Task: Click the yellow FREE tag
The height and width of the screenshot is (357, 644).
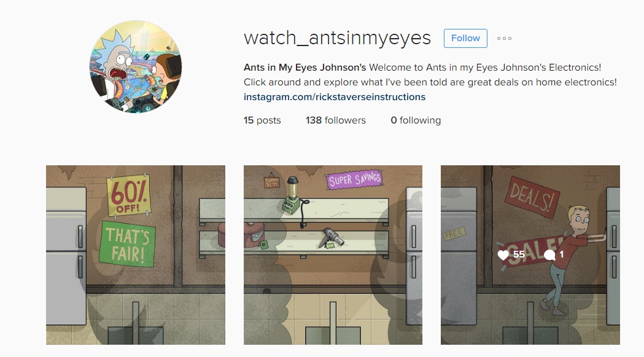Action: (454, 234)
